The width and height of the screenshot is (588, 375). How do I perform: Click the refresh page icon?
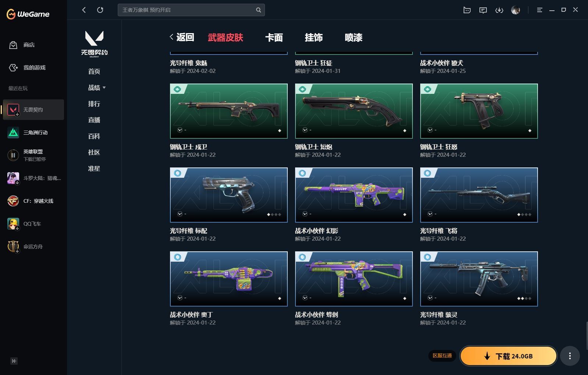coord(100,10)
